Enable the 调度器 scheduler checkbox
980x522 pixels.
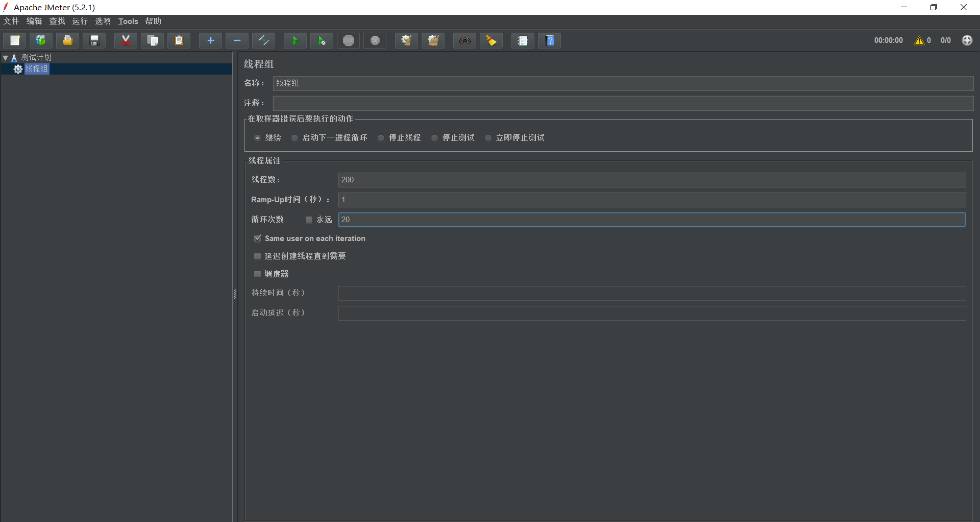coord(258,274)
